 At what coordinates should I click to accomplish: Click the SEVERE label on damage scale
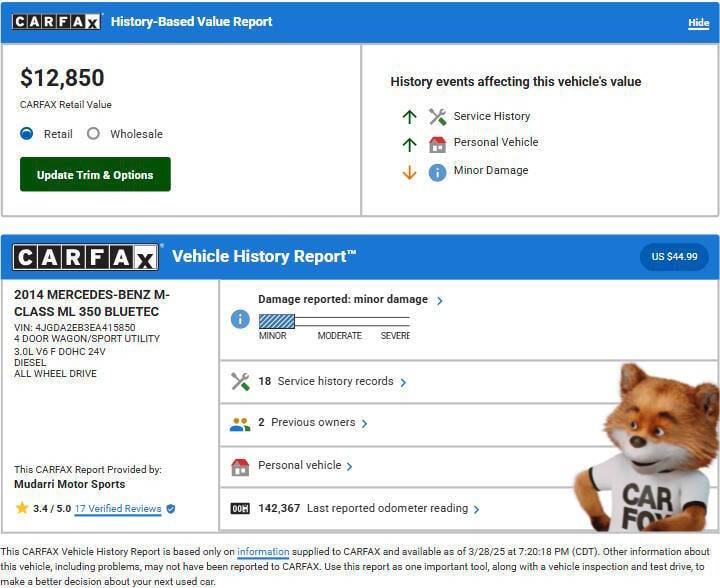[x=395, y=336]
